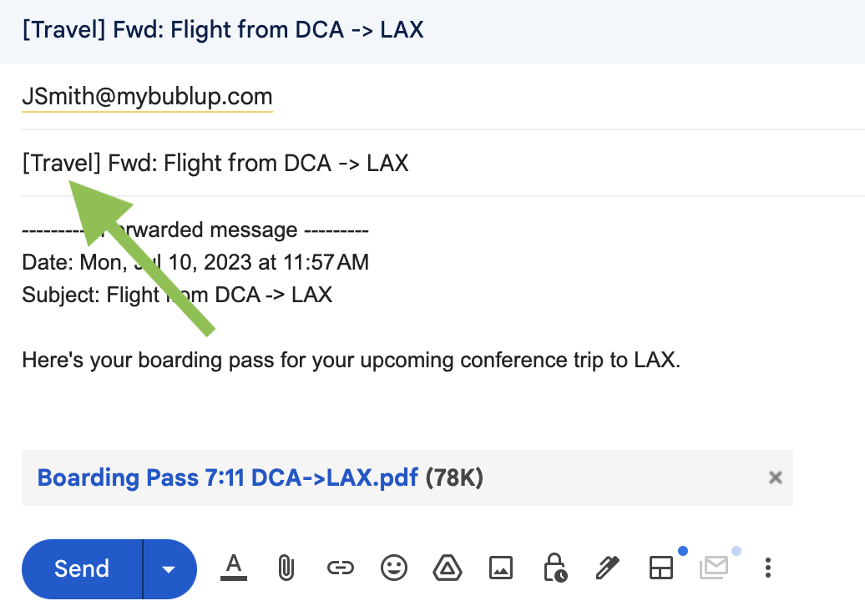Remove the Boarding Pass PDF attachment
Screen dimensions: 865x616
point(776,477)
